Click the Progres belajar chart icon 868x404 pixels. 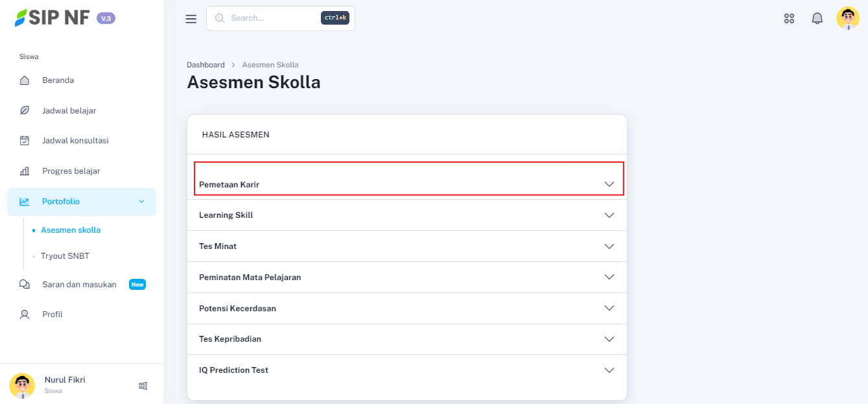(x=25, y=171)
